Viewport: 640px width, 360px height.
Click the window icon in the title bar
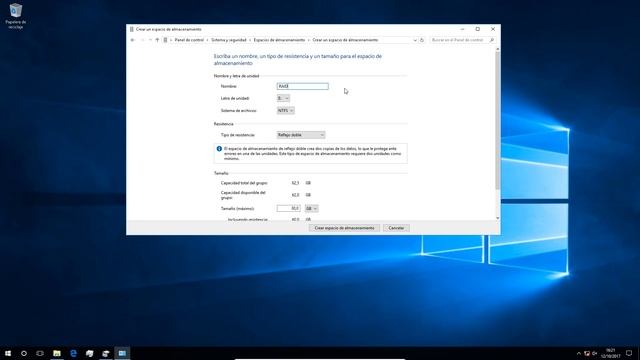[131, 29]
